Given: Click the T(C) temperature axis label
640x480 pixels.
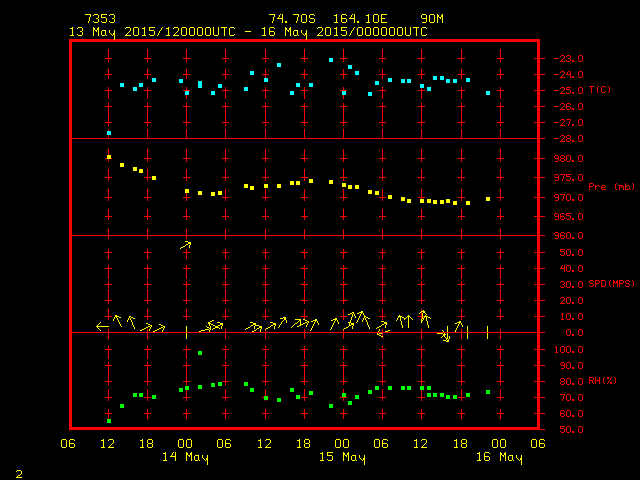Looking at the screenshot, I should [600, 90].
